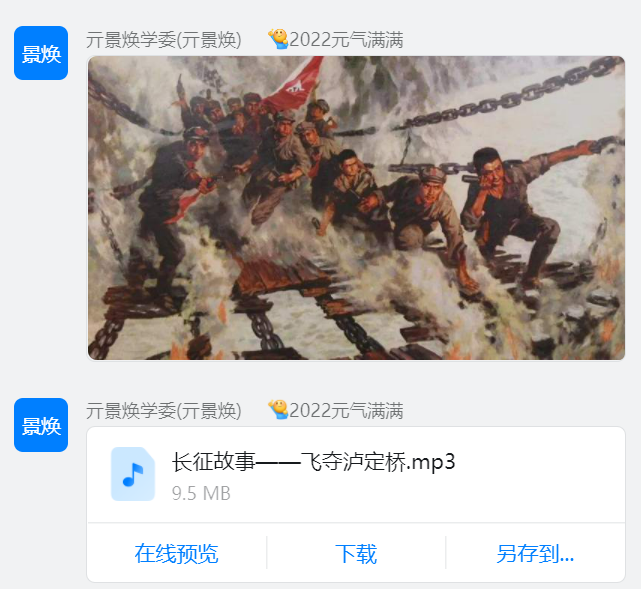Open the Luding Bridge painting image
The width and height of the screenshot is (641, 589).
click(x=356, y=208)
